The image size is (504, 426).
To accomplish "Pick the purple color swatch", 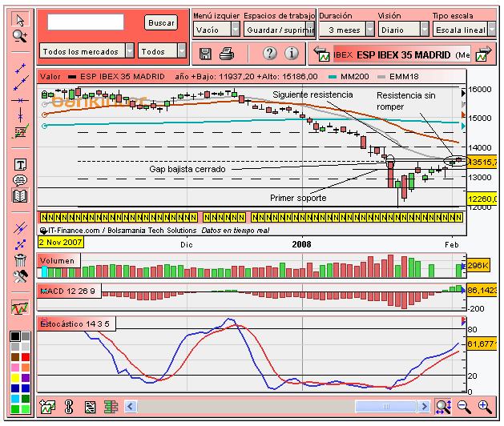I will 26,378.
